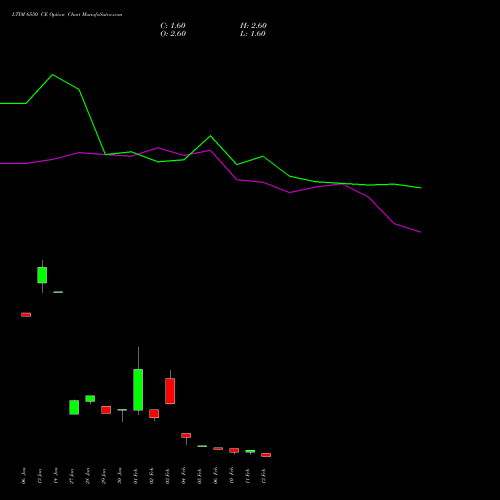Click the 12 Jan date label
The height and width of the screenshot is (500, 500).
click(x=40, y=476)
